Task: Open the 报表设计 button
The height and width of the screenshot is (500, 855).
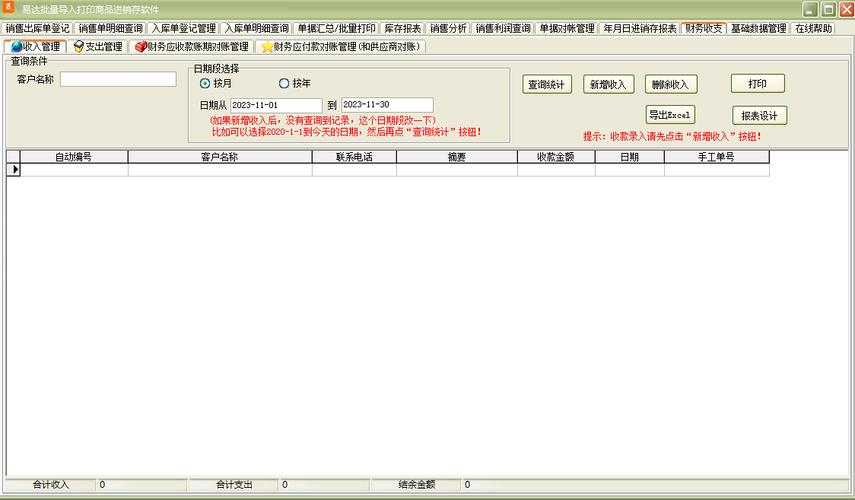Action: coord(759,116)
